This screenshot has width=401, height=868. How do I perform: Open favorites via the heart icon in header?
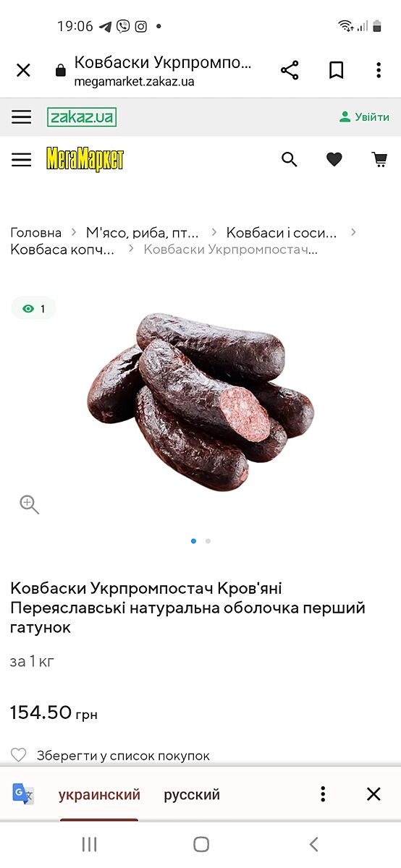(334, 160)
